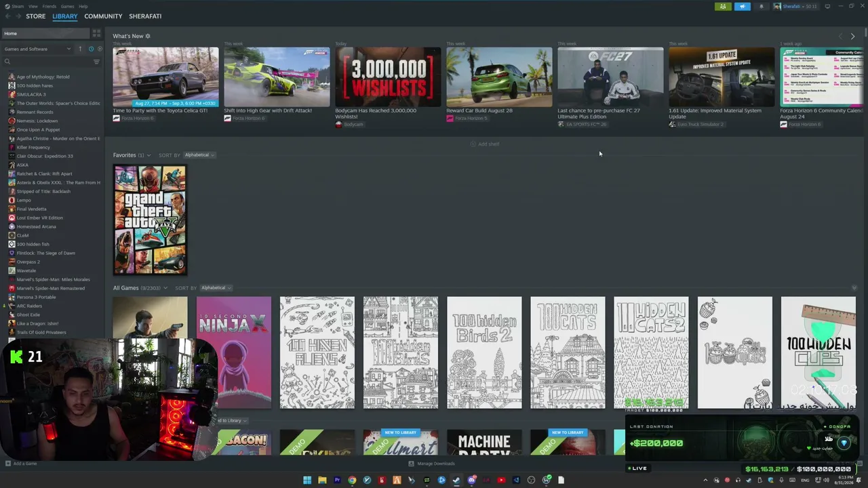Open What's New settings gear
The height and width of the screenshot is (488, 868).
(x=148, y=36)
